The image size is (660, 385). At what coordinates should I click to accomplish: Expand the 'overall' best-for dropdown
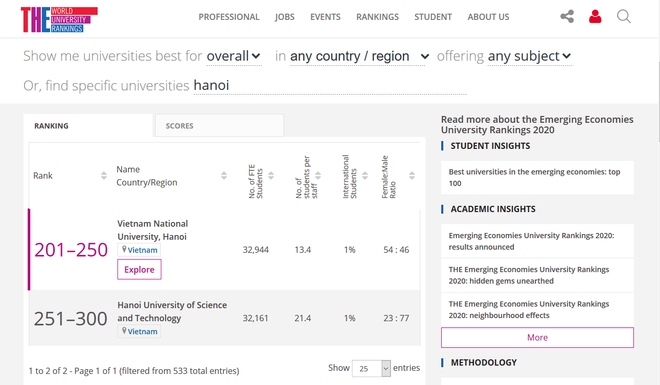234,56
